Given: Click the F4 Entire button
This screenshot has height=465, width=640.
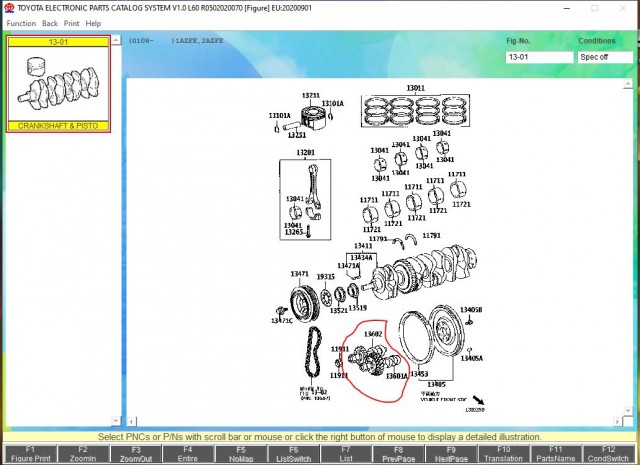Looking at the screenshot, I should pos(188,454).
